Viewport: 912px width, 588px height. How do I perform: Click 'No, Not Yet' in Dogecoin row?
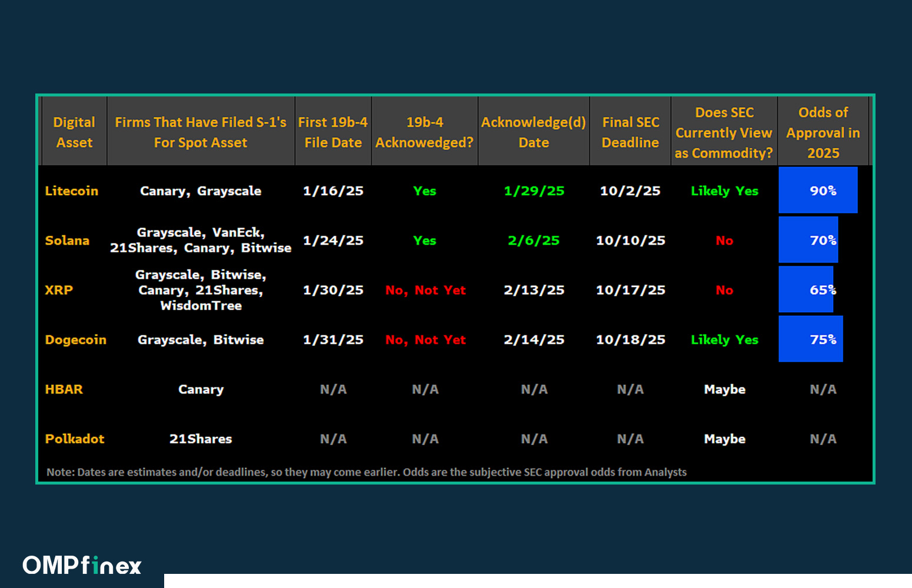425,340
